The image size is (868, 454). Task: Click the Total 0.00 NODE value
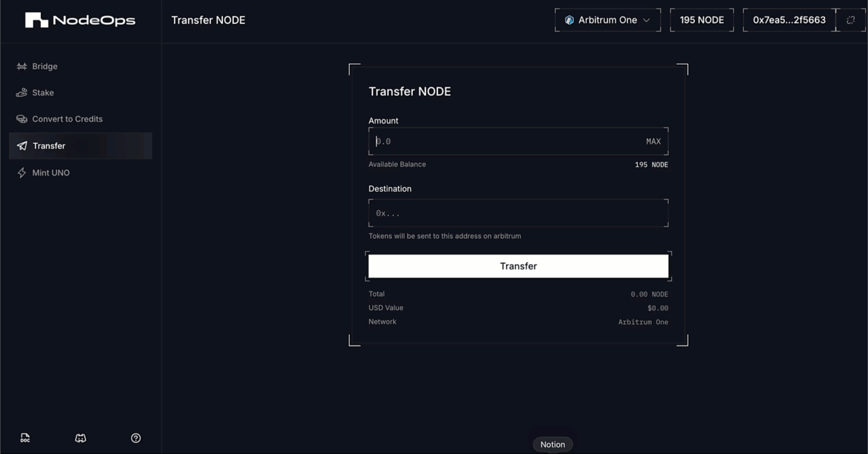[649, 294]
